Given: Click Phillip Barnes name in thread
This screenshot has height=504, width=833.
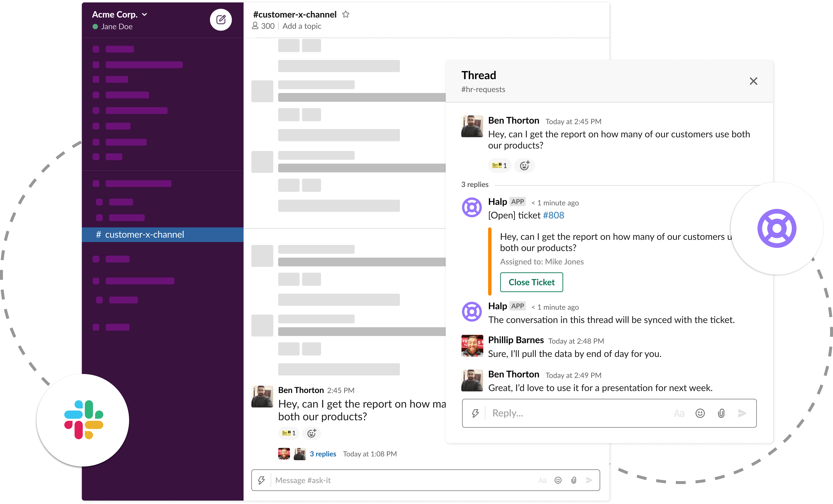Looking at the screenshot, I should click(516, 340).
